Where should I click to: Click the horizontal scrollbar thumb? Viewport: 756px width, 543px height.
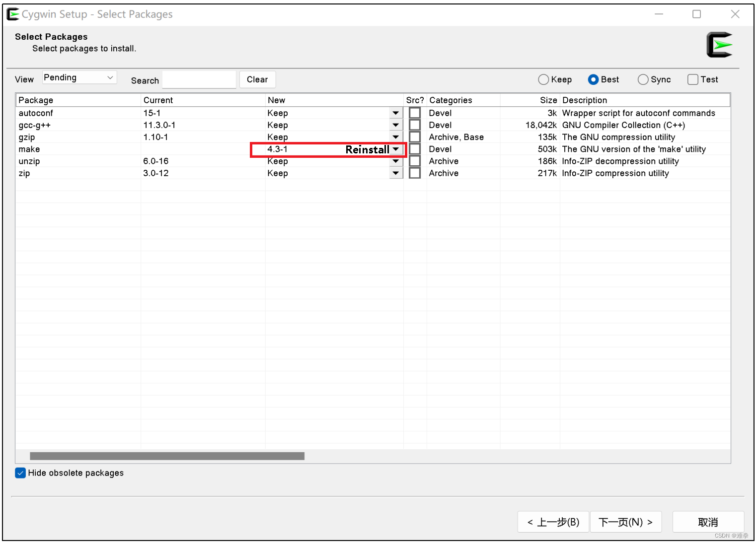[x=167, y=456]
